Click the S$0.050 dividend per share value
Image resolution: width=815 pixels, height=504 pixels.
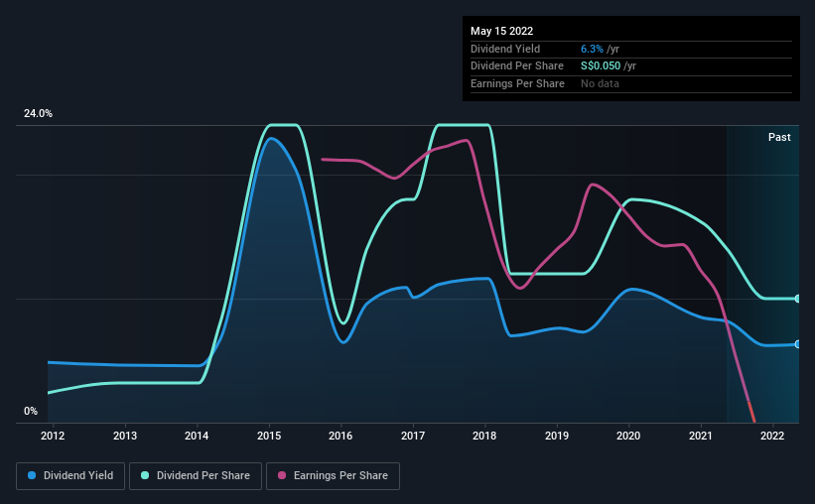click(x=601, y=66)
